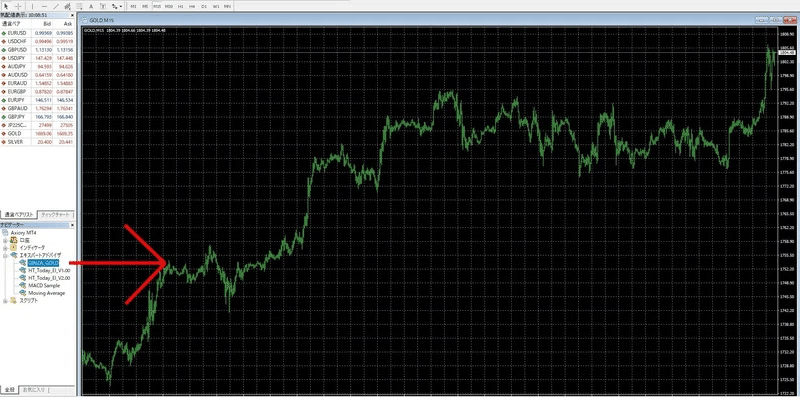This screenshot has height=397, width=800.
Task: Close the Navigator panel
Action: pyautogui.click(x=72, y=225)
